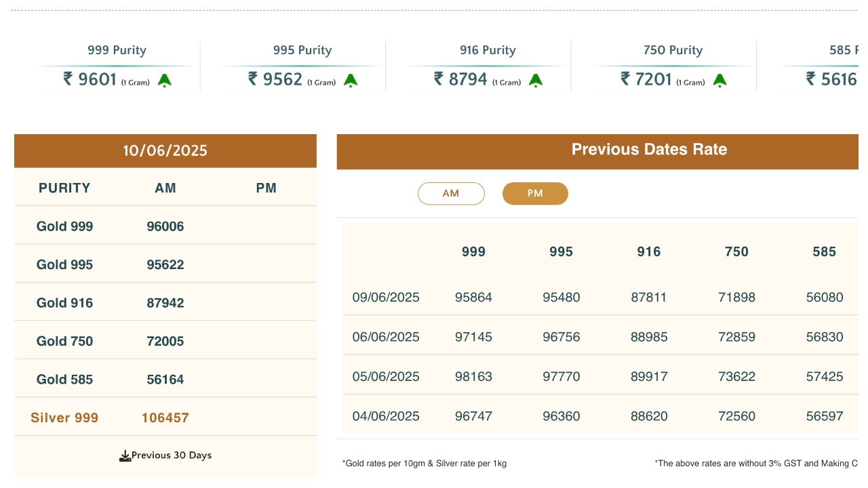Click the rupee symbol before 9601
Image resolution: width=868 pixels, height=488 pixels.
tap(68, 79)
